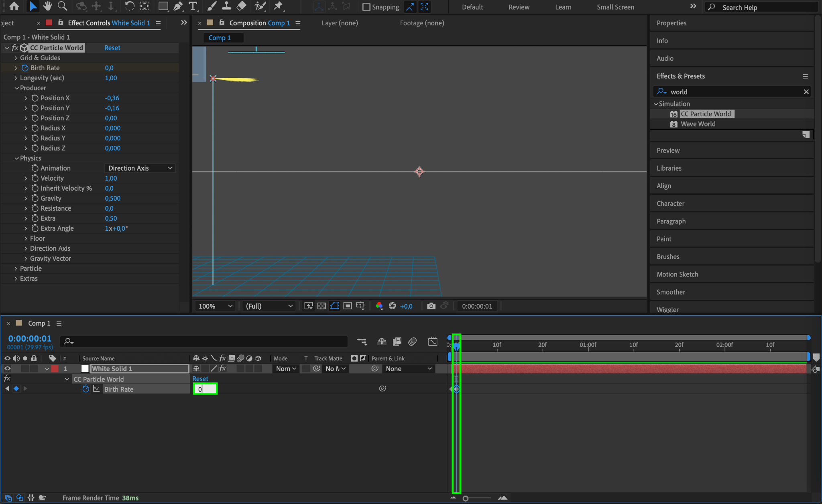This screenshot has width=822, height=504.
Task: Enable the Snapping checkbox
Action: (366, 7)
